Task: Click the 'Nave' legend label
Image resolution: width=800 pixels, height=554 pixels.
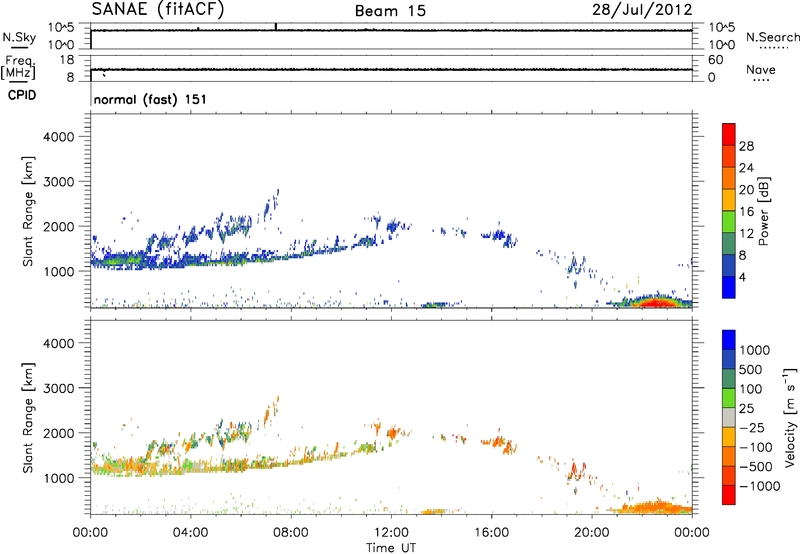Action: 761,70
